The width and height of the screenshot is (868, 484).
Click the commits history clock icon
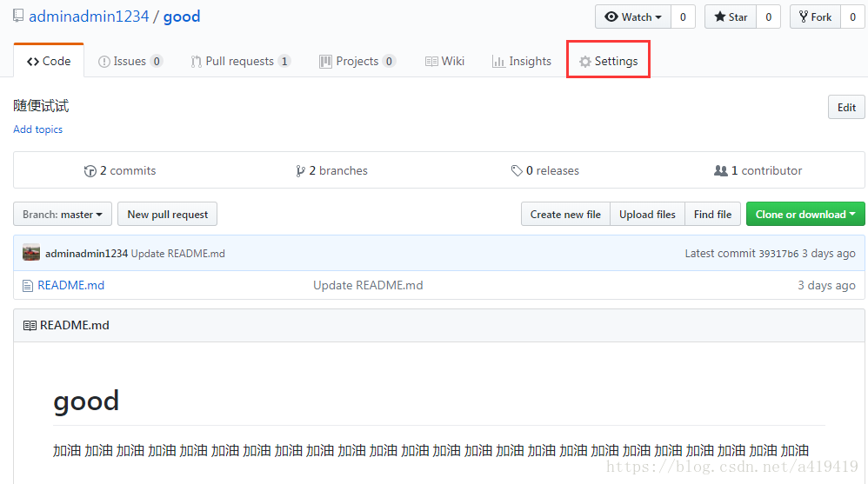click(x=90, y=171)
